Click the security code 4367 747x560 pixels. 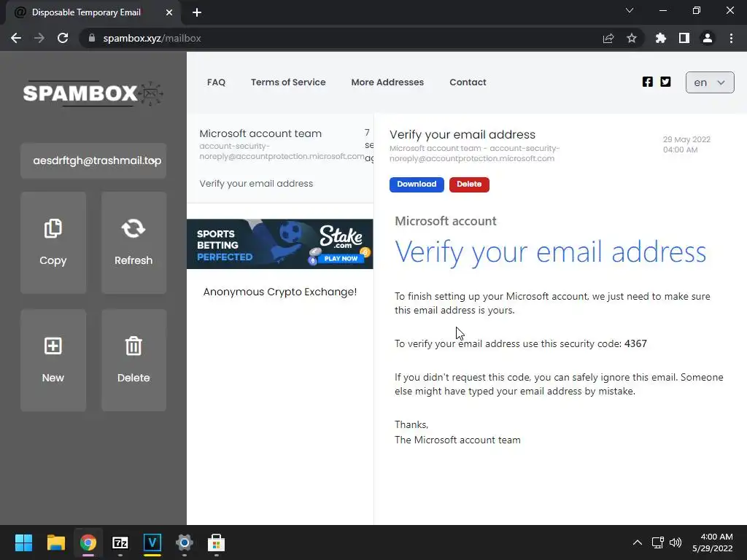[635, 343]
